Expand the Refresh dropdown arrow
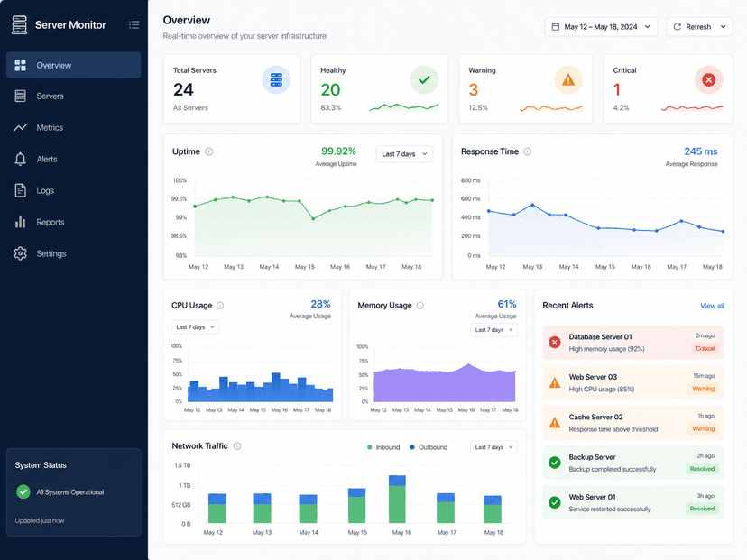747x560 pixels. (724, 27)
